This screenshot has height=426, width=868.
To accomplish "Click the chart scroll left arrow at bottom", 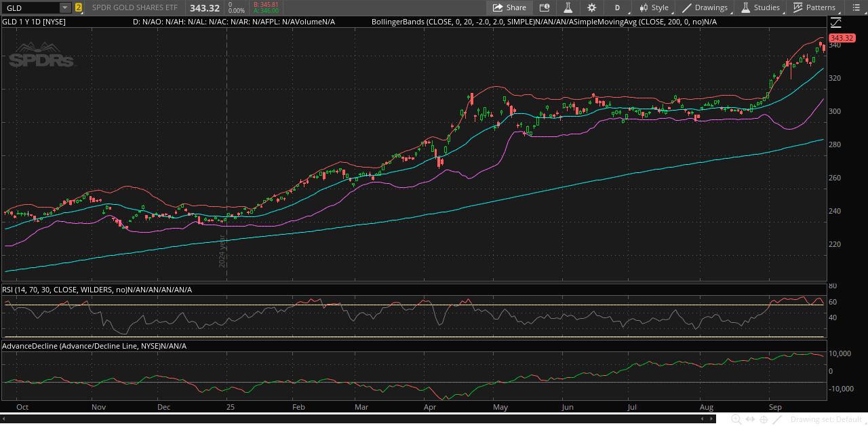I will tap(702, 419).
